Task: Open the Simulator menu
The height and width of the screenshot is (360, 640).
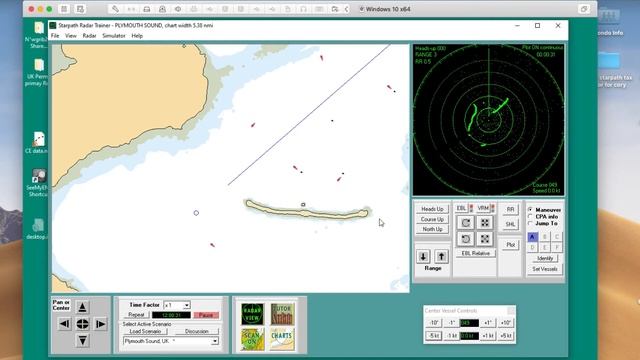Action: point(113,36)
